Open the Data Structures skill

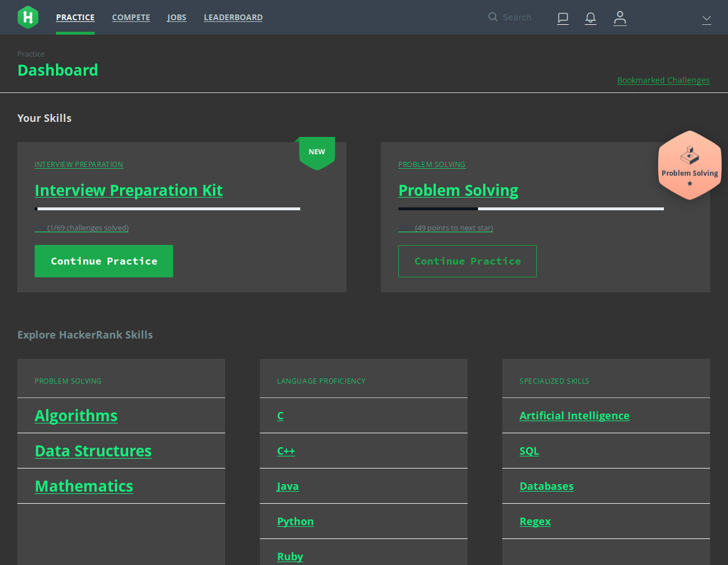pyautogui.click(x=93, y=451)
